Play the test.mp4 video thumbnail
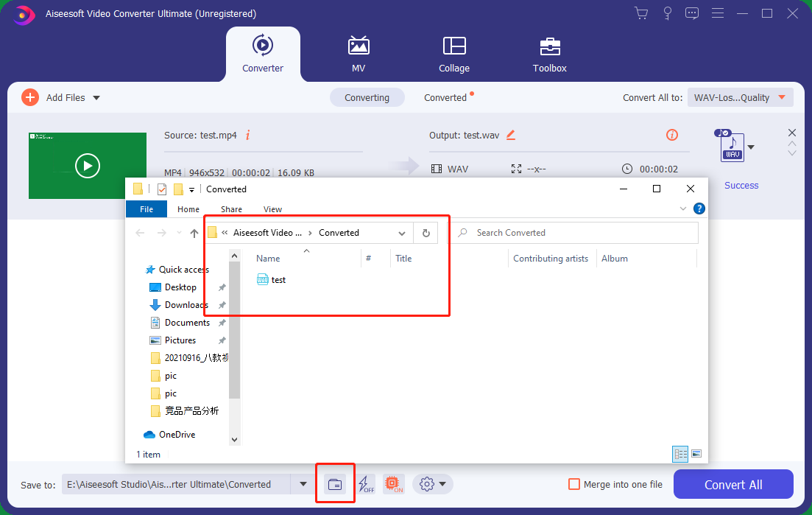The width and height of the screenshot is (812, 515). (88, 166)
